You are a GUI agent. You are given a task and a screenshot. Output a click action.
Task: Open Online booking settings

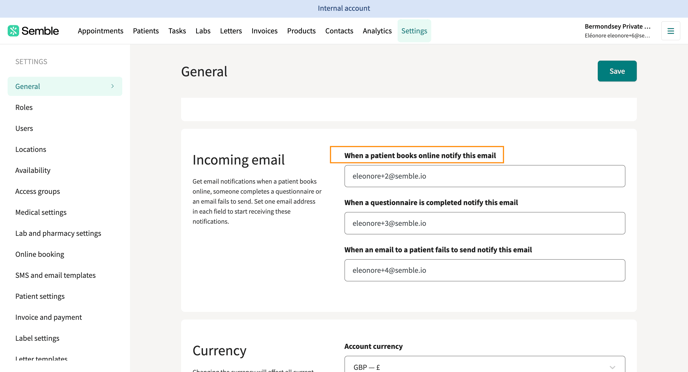click(39, 254)
